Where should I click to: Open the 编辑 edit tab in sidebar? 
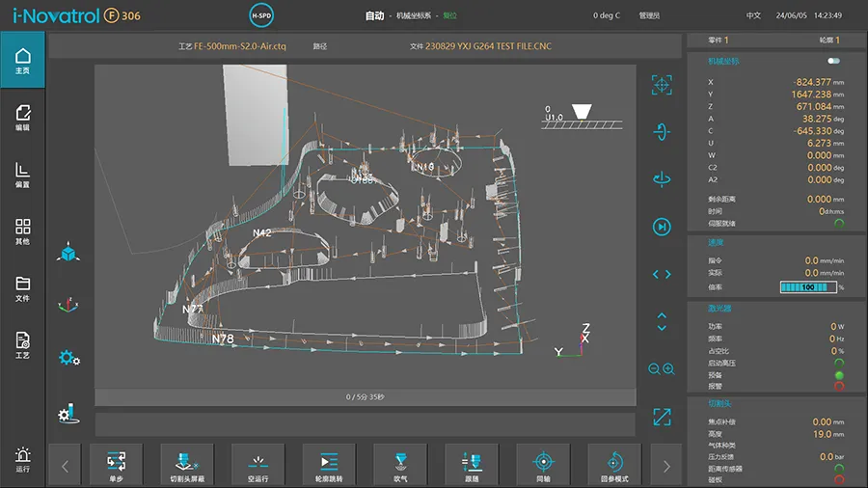click(22, 118)
